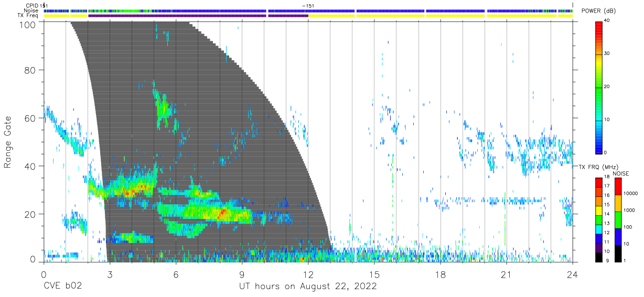Click x-axis tick label '6'

click(176, 274)
